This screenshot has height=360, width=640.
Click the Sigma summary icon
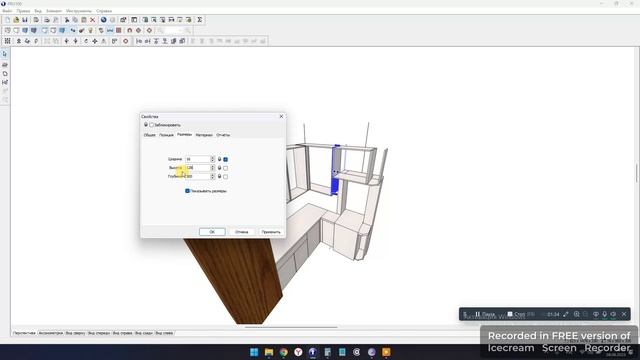[x=200, y=20]
